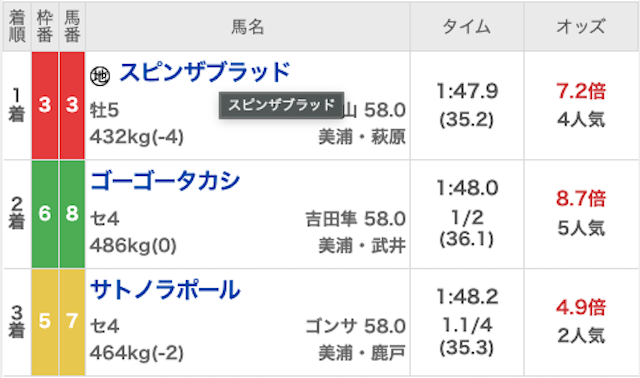
Task: Click the green frame number 6 cell
Action: click(x=45, y=213)
